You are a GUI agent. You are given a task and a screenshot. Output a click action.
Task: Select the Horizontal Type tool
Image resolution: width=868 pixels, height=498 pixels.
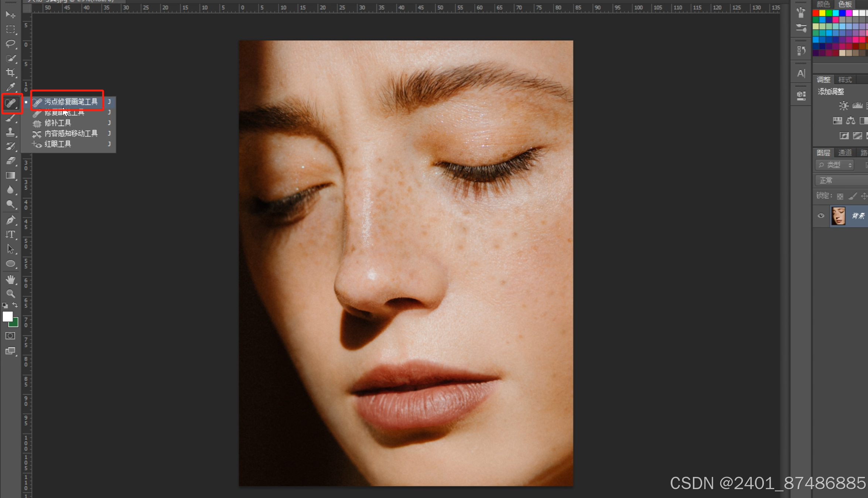point(10,234)
